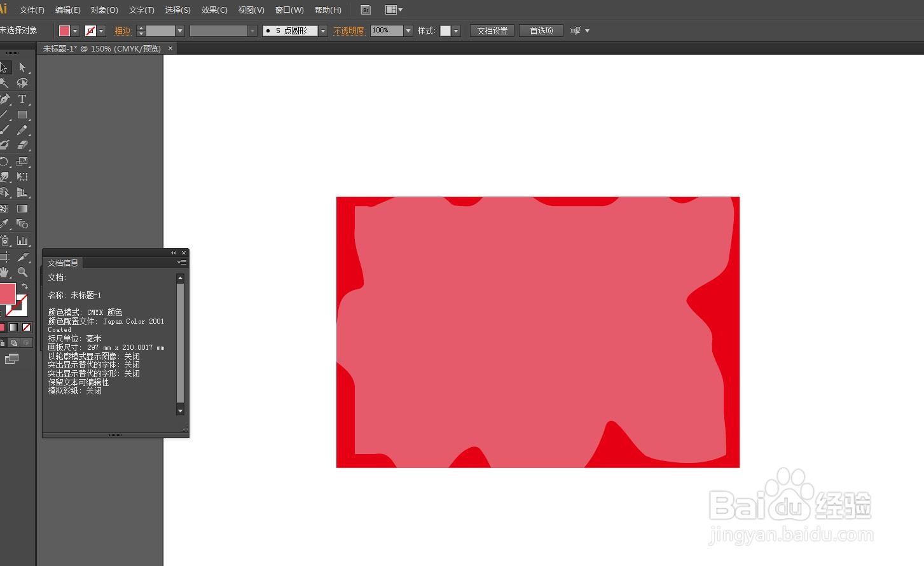Open the 文档信息 panel options menu
Screen dimensions: 924x566
point(182,263)
